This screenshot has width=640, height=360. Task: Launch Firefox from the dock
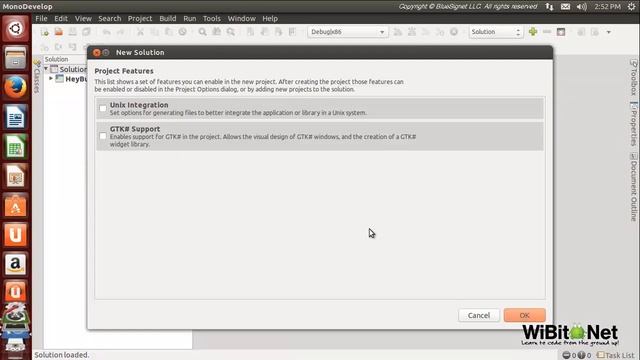click(15, 87)
